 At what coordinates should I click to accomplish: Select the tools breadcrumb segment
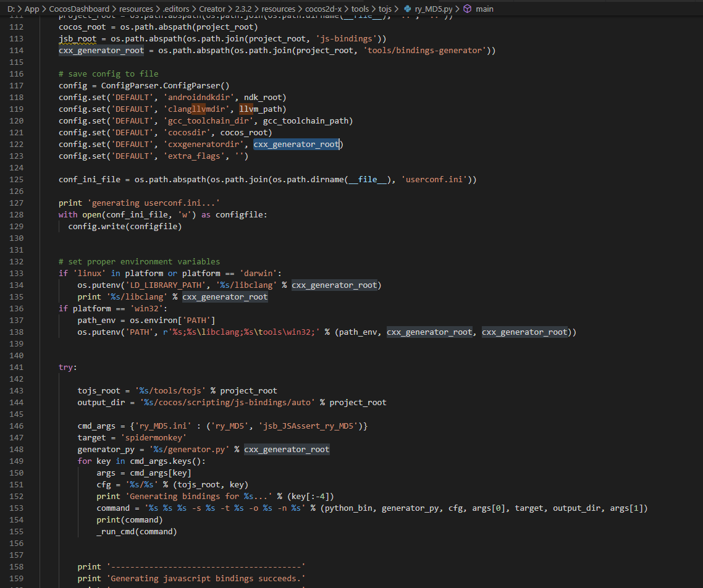click(x=360, y=9)
